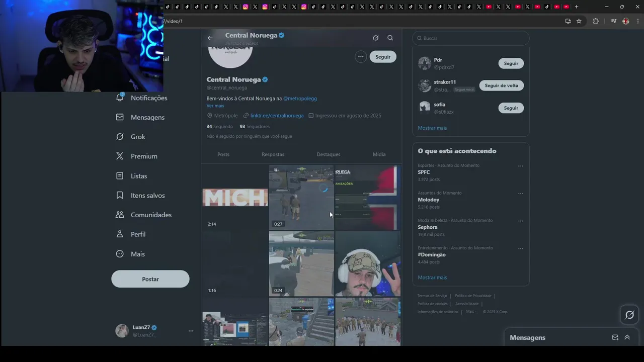Open the SPFC trending topic
The width and height of the screenshot is (644, 362).
(424, 172)
